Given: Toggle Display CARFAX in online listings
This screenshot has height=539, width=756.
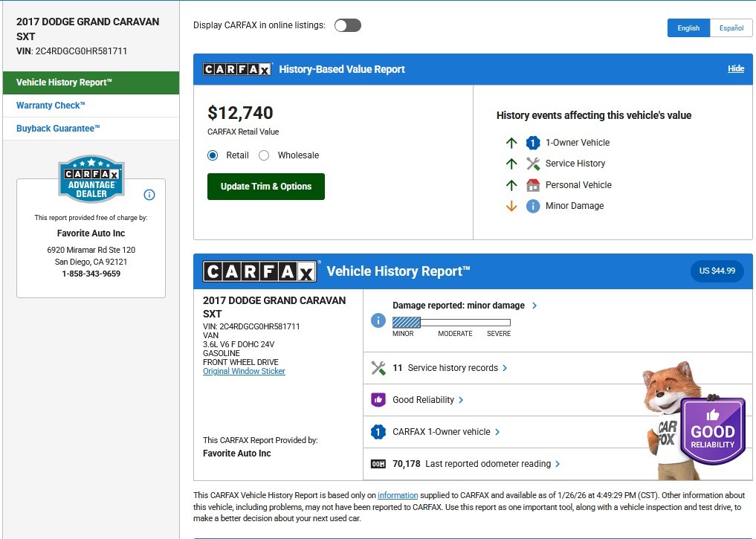Looking at the screenshot, I should [347, 26].
